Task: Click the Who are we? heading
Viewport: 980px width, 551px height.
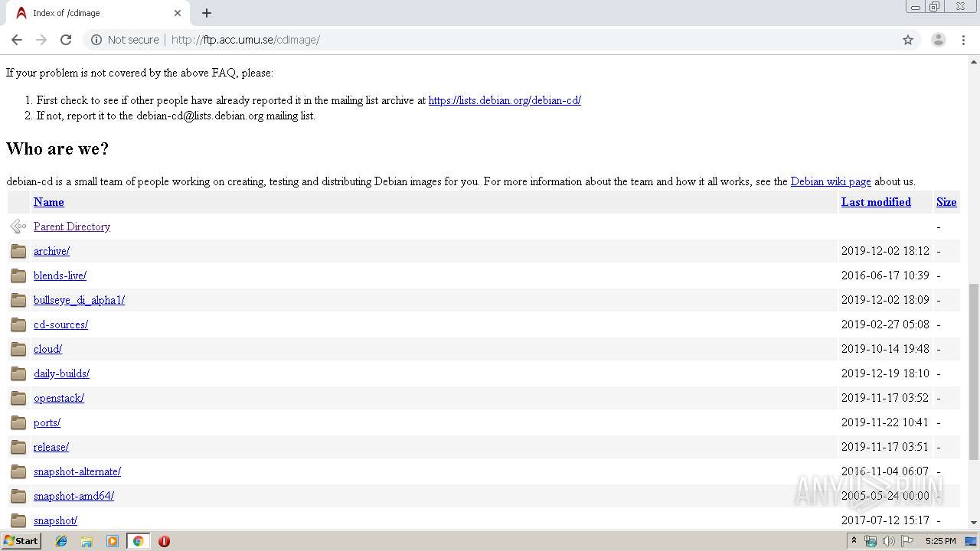Action: click(x=57, y=148)
